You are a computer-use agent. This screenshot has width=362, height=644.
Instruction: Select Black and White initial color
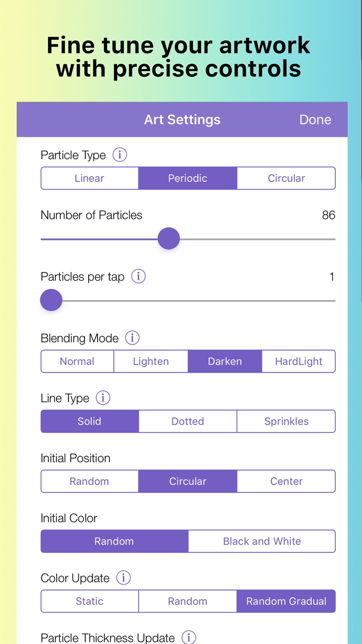[x=262, y=541]
